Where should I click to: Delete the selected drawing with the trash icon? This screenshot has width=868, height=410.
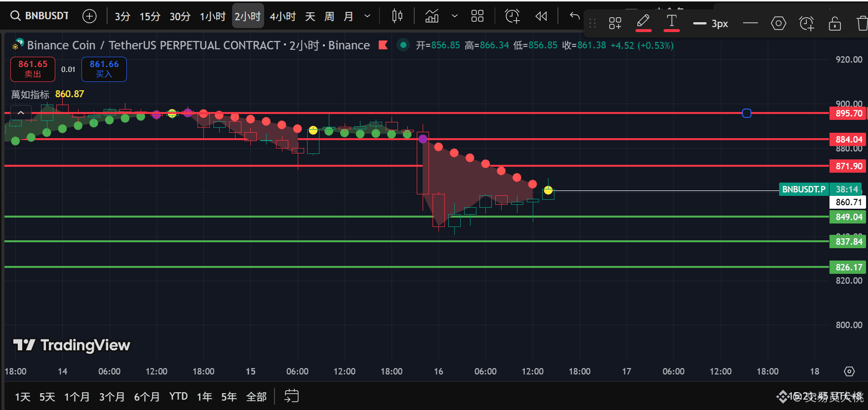pyautogui.click(x=862, y=23)
